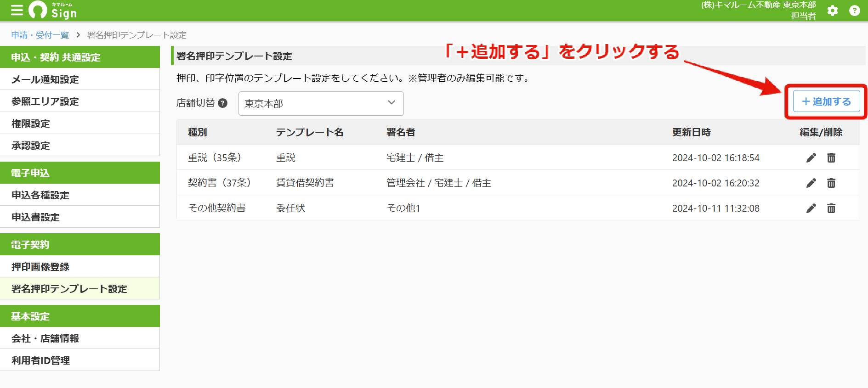Open 押印画像登録 in sidebar
Image resolution: width=868 pixels, height=388 pixels.
tap(80, 267)
